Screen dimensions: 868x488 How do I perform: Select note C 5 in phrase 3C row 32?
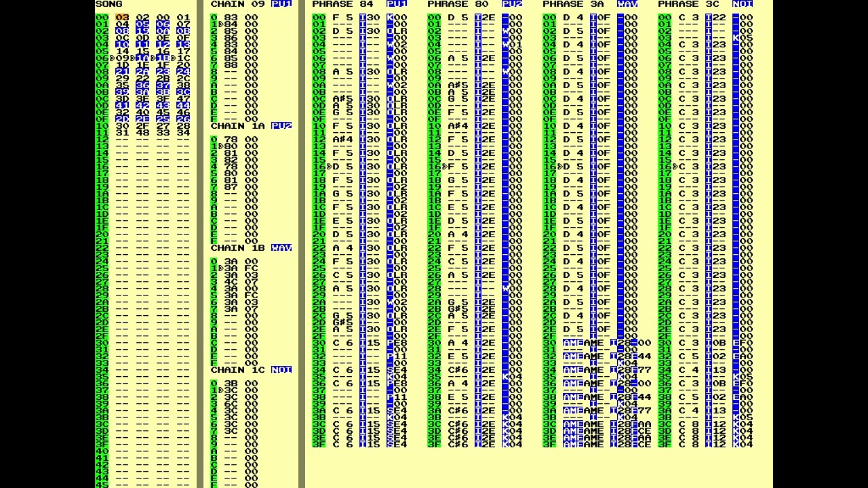[688, 357]
